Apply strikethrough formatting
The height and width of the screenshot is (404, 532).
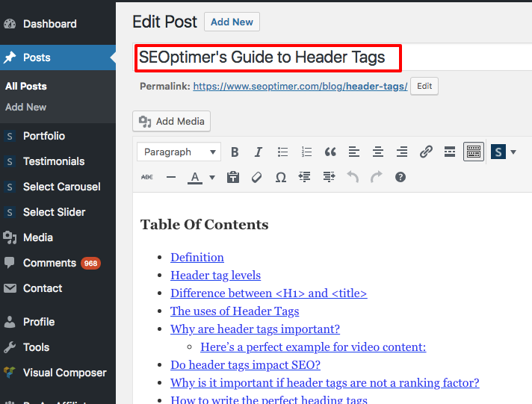pos(147,177)
